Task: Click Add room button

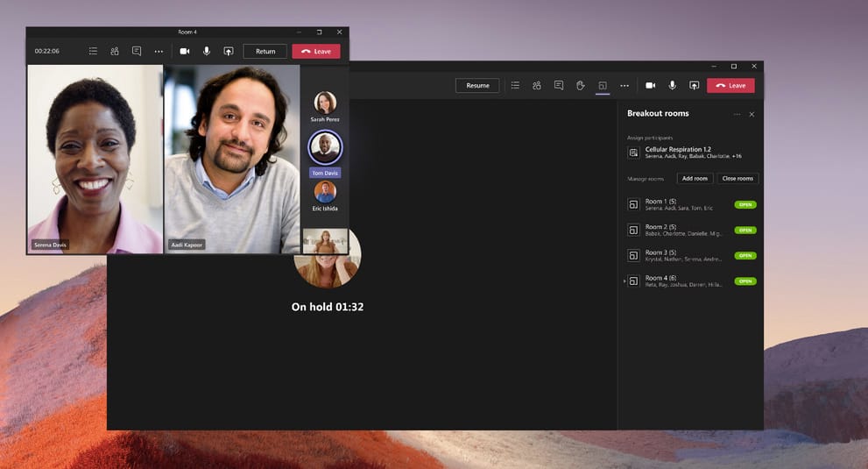Action: click(695, 179)
